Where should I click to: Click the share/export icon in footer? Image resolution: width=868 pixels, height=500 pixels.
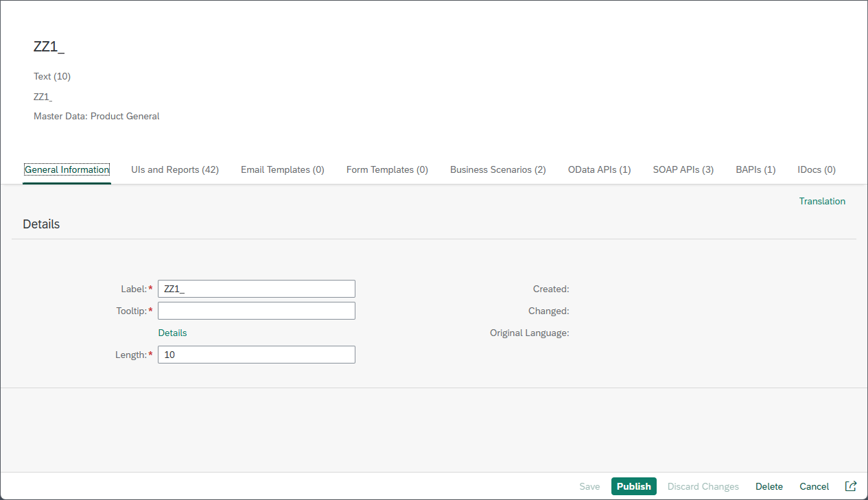[x=850, y=486]
